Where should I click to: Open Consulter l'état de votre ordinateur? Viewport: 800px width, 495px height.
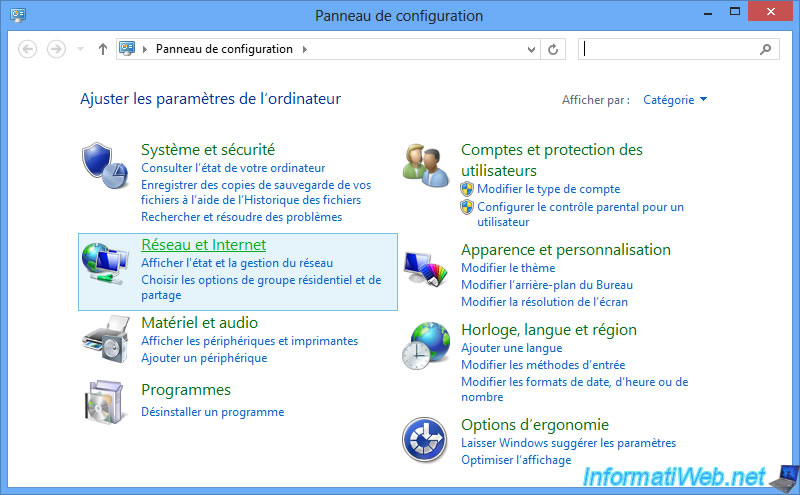(x=233, y=168)
